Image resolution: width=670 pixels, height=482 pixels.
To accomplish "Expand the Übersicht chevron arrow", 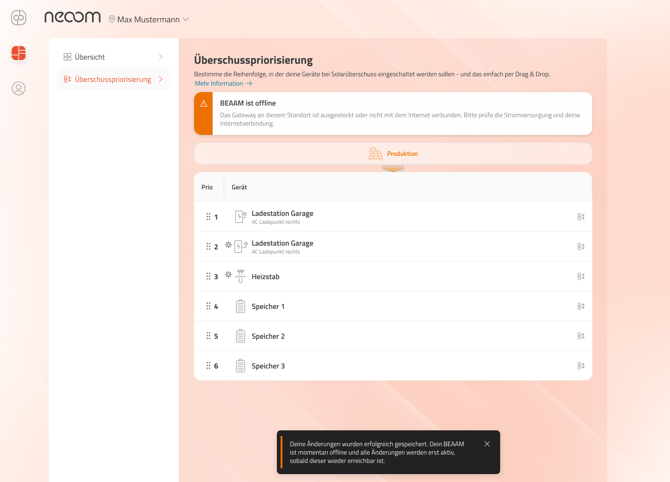I will (160, 57).
